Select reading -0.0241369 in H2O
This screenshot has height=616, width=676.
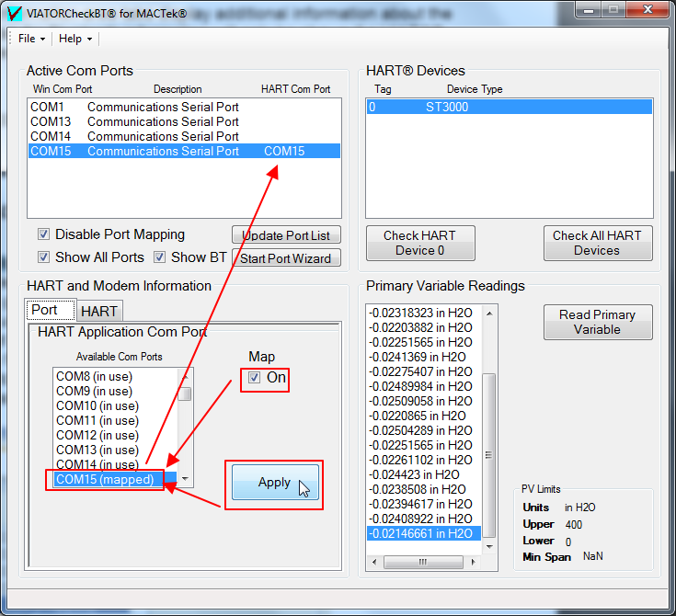pos(424,357)
